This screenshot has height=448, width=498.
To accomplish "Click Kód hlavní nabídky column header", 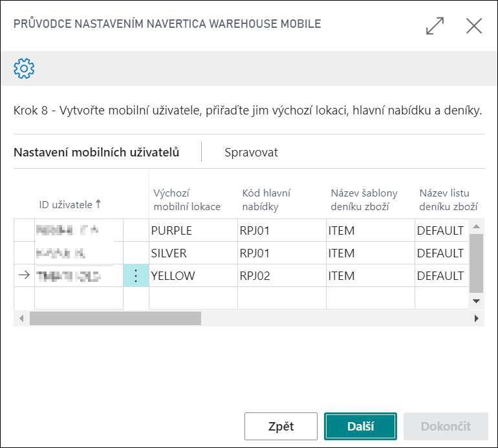I will pos(266,200).
